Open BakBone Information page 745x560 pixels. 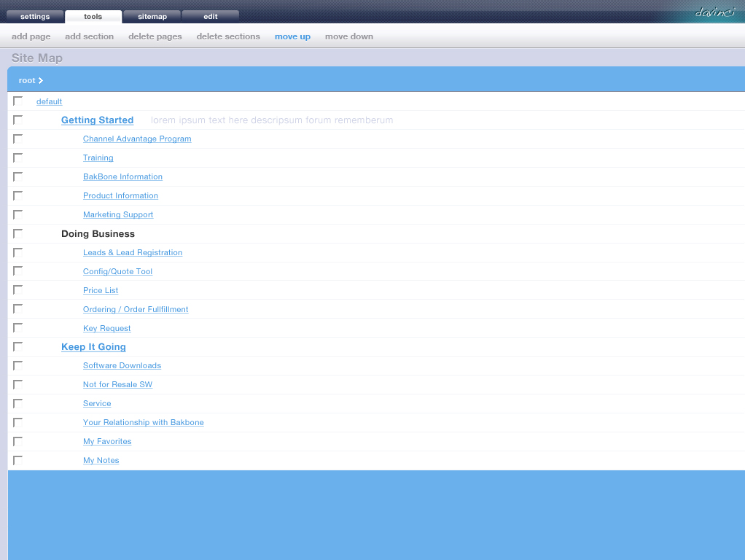[x=122, y=177]
